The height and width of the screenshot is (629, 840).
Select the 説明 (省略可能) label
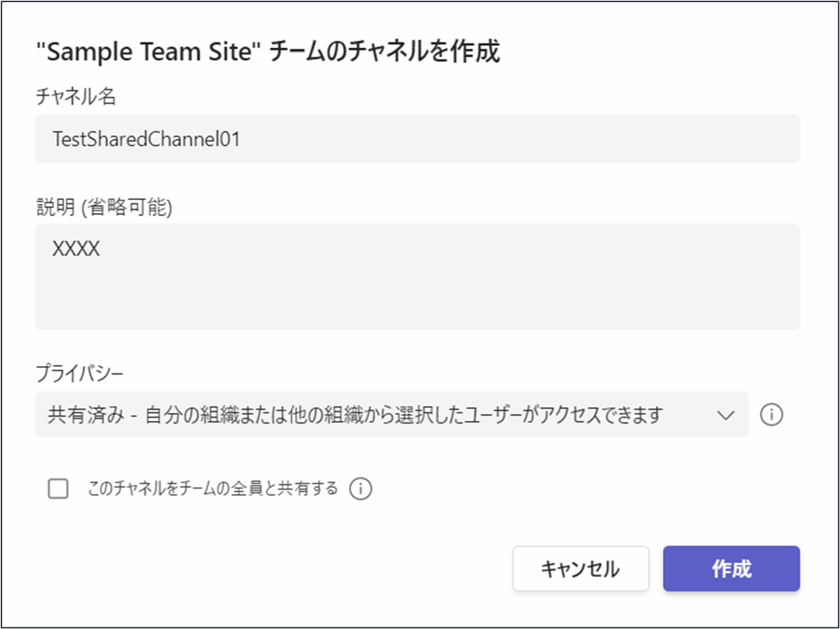click(x=104, y=207)
